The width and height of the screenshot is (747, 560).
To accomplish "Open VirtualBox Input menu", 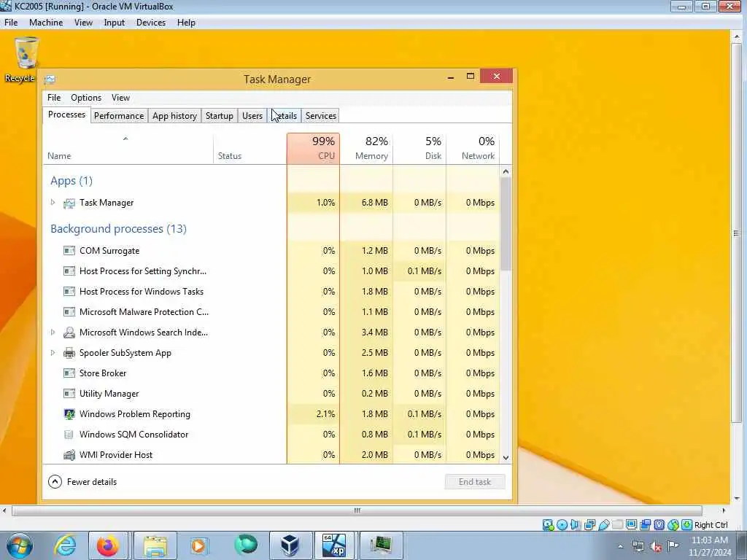I will [x=115, y=23].
